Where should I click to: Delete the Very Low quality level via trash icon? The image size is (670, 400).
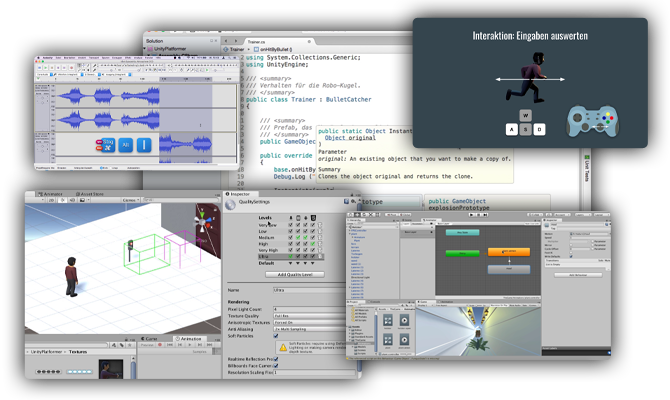click(320, 225)
